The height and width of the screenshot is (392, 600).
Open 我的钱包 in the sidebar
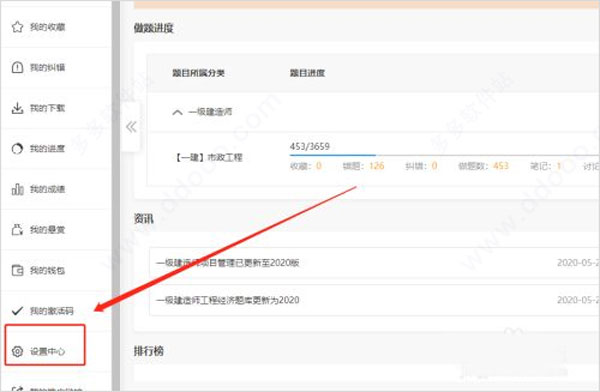pos(47,271)
